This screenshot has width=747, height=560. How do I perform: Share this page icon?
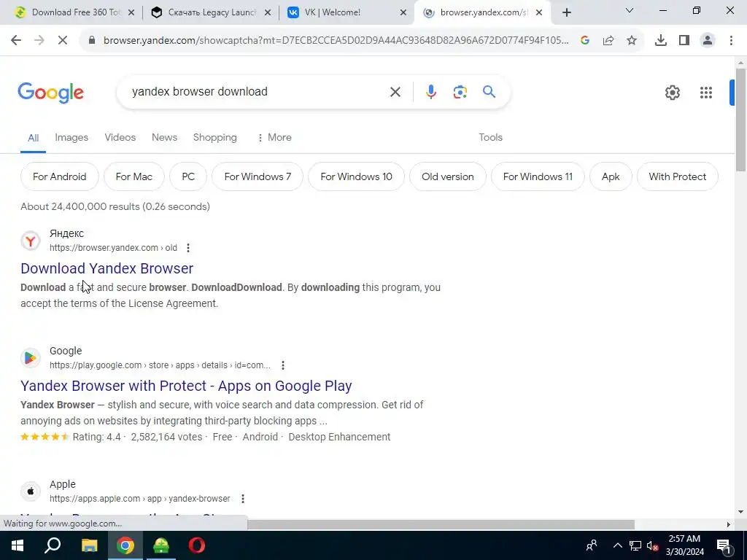coord(608,41)
